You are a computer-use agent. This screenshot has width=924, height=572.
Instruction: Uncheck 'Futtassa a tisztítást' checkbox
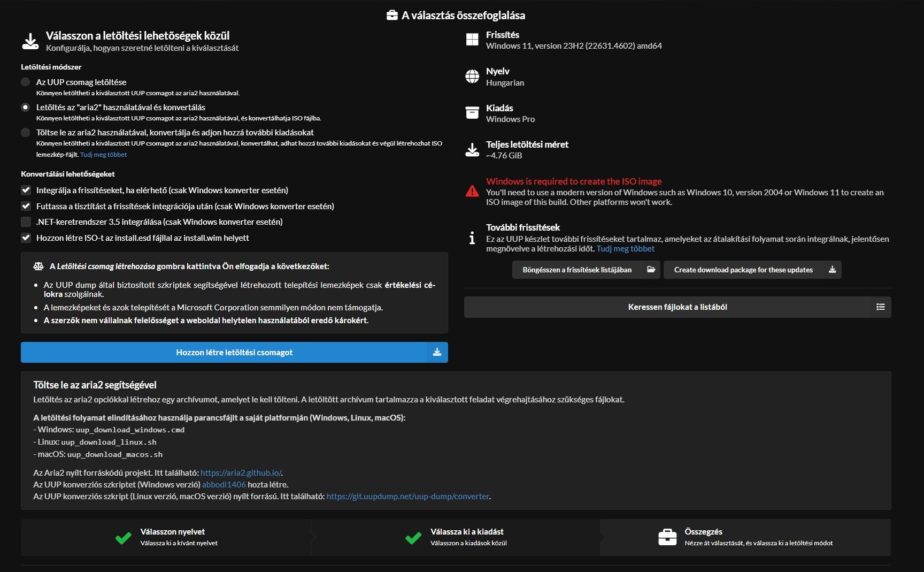coord(26,206)
